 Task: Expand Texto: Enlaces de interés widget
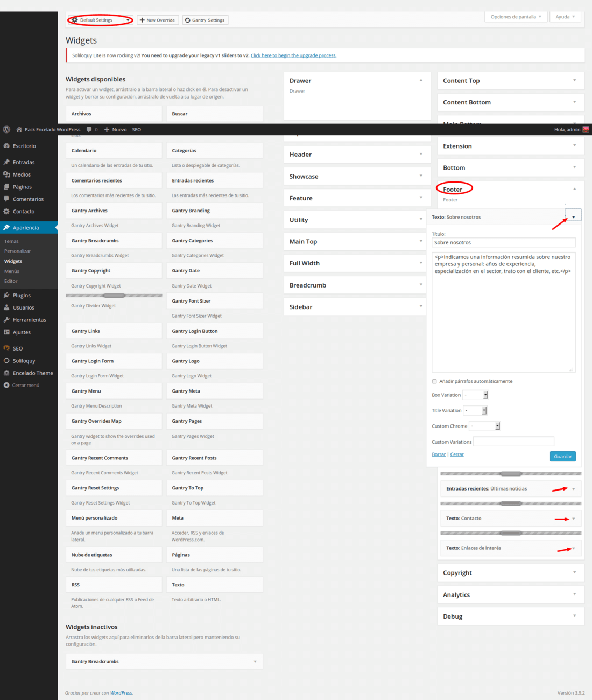pos(574,548)
